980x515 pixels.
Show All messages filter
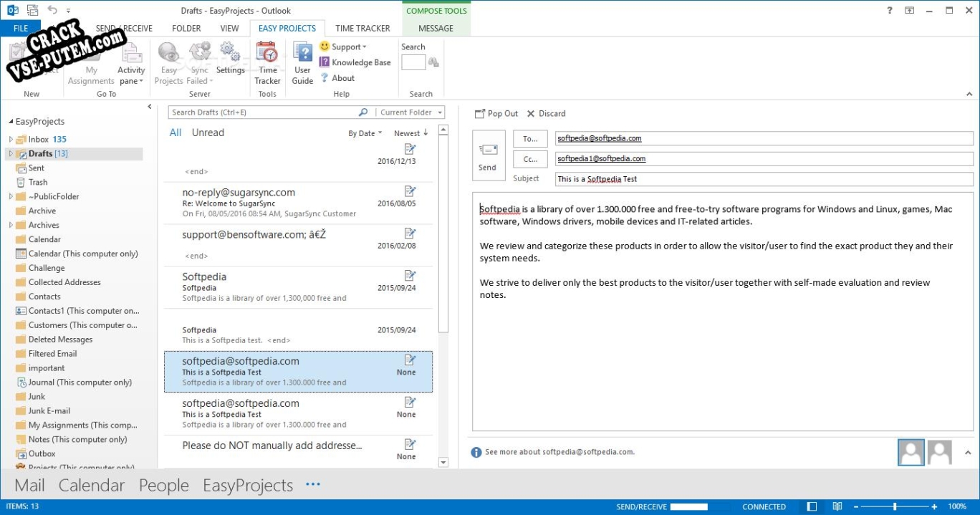(x=176, y=133)
